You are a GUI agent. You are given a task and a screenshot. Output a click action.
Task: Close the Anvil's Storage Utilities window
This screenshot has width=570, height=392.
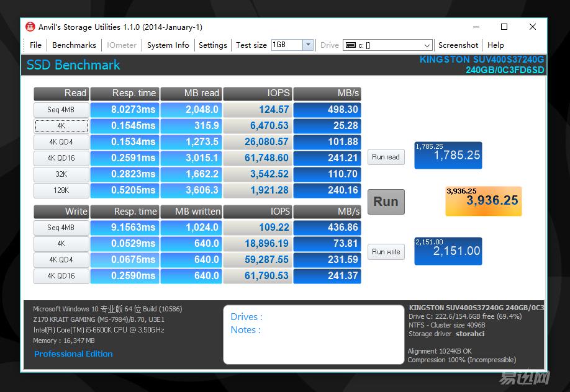click(x=533, y=27)
